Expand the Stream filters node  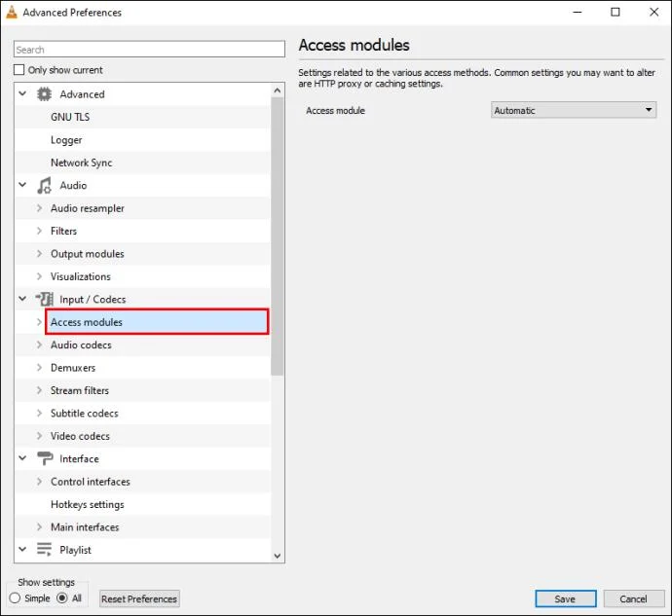coord(39,390)
